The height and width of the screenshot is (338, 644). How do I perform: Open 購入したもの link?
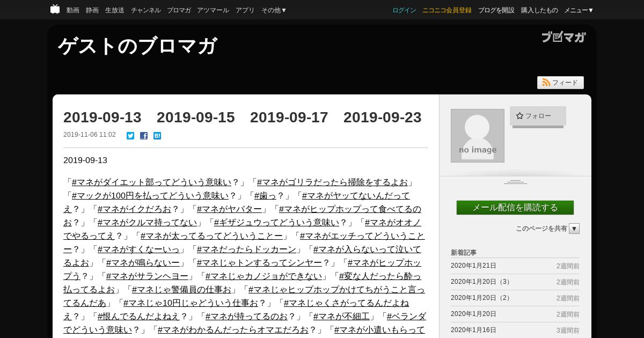[x=539, y=10]
